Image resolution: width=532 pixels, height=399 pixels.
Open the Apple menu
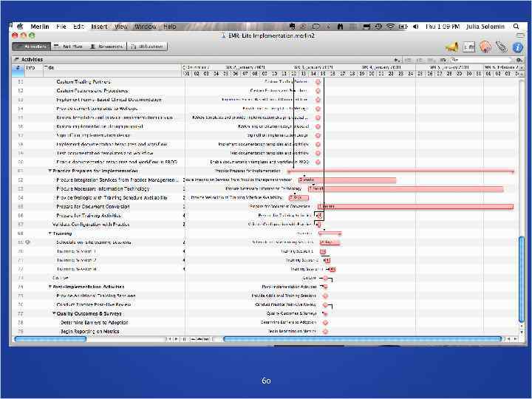[x=20, y=27]
